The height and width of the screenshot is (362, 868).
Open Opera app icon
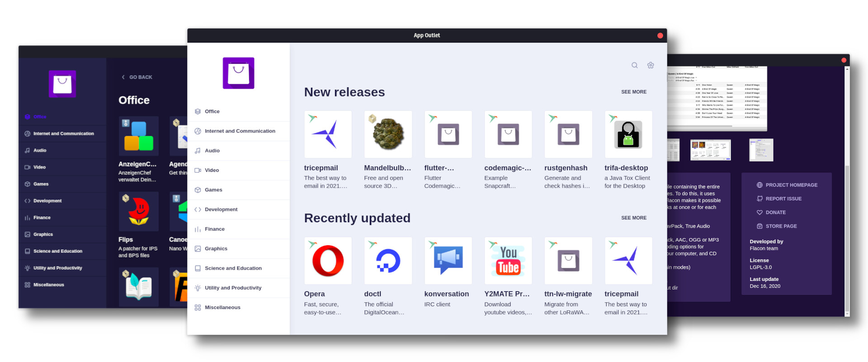coord(328,261)
